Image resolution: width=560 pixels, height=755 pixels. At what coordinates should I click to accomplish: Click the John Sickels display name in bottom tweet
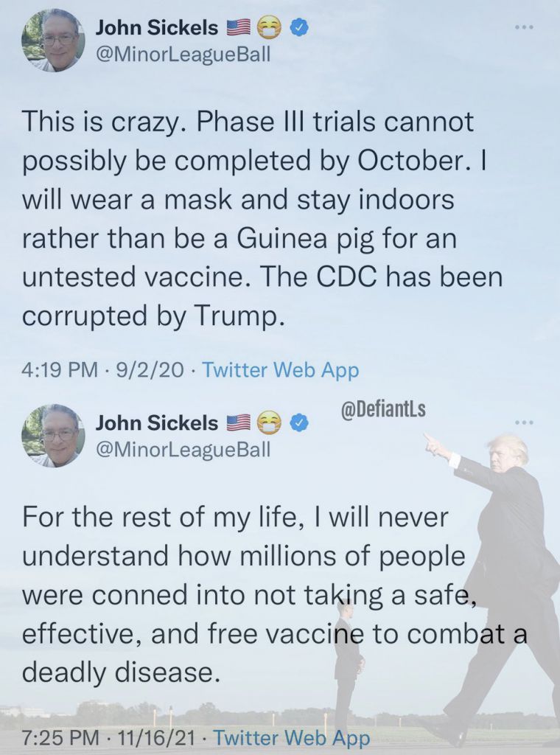point(157,422)
